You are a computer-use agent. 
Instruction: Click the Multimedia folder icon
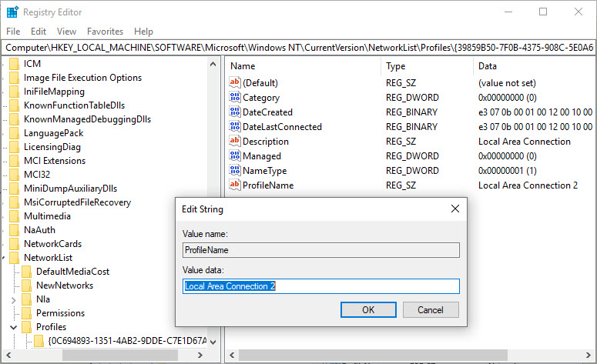point(15,216)
